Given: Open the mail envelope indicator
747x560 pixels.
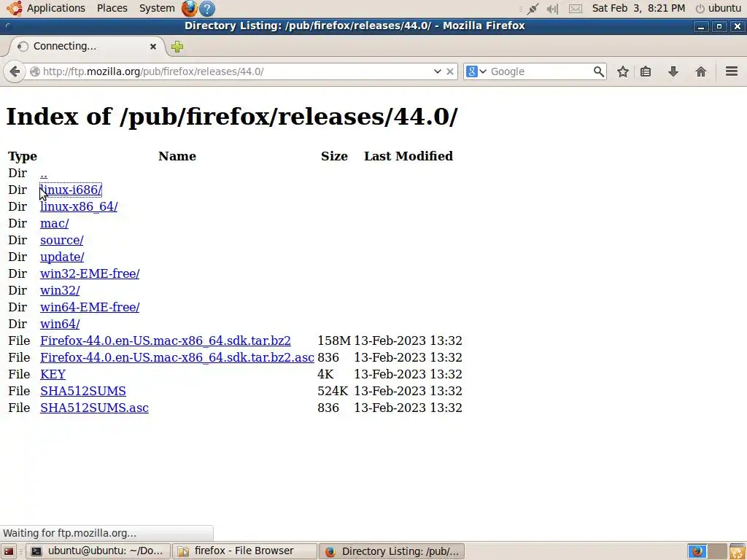Looking at the screenshot, I should (x=576, y=9).
